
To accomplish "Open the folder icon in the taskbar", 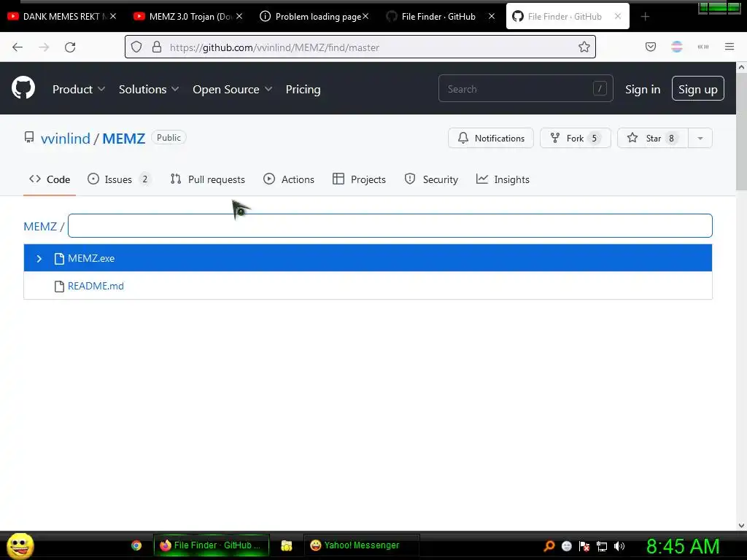I will [x=286, y=545].
